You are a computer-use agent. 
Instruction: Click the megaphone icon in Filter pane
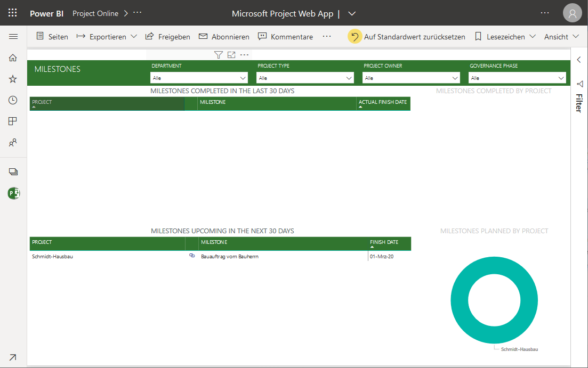tap(580, 84)
